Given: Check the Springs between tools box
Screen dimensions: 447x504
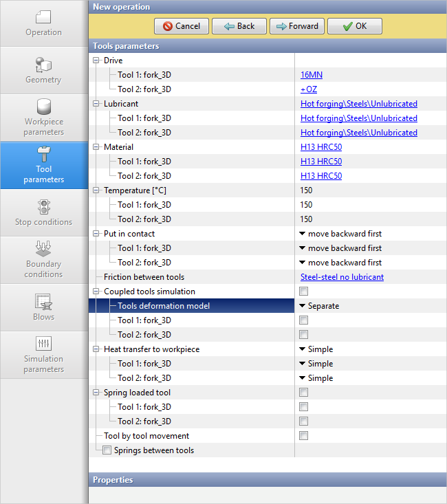Looking at the screenshot, I should pos(107,450).
